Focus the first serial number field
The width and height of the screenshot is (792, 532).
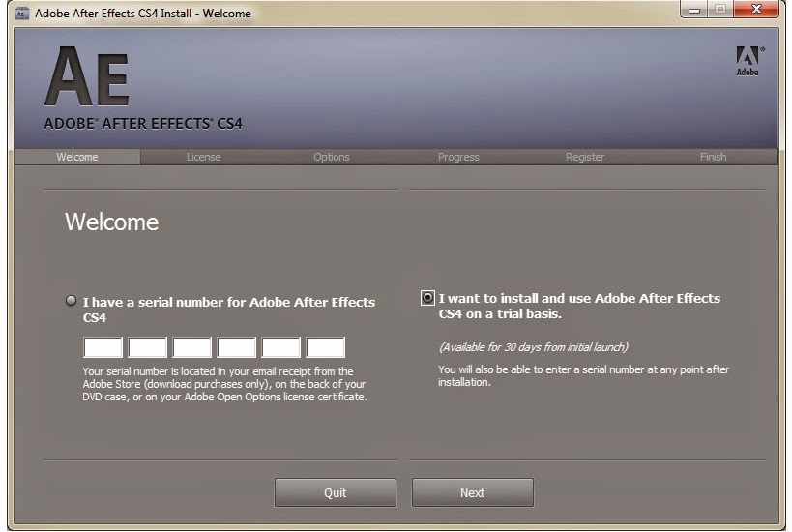[103, 347]
